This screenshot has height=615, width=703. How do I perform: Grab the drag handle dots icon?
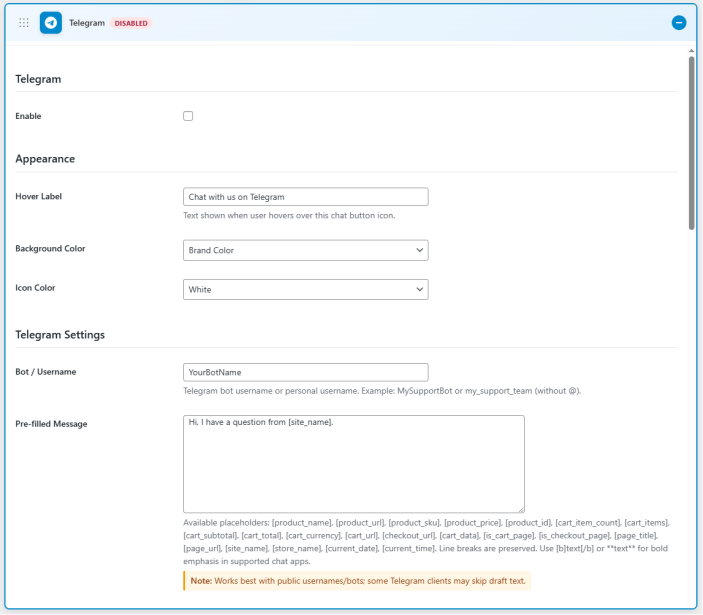tap(24, 23)
